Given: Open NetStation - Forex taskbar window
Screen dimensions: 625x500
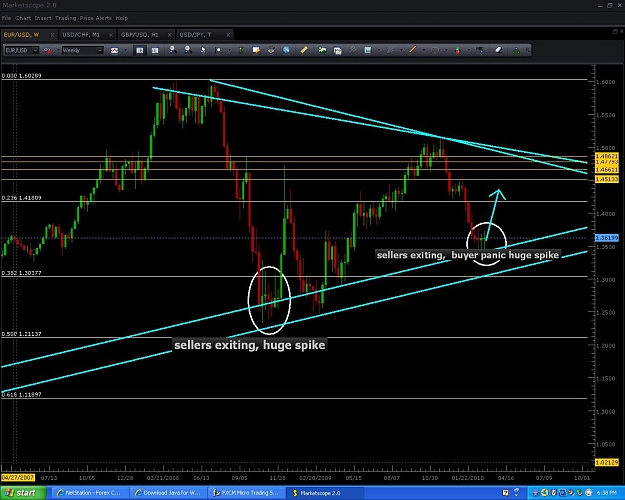Looking at the screenshot, I should (x=91, y=493).
